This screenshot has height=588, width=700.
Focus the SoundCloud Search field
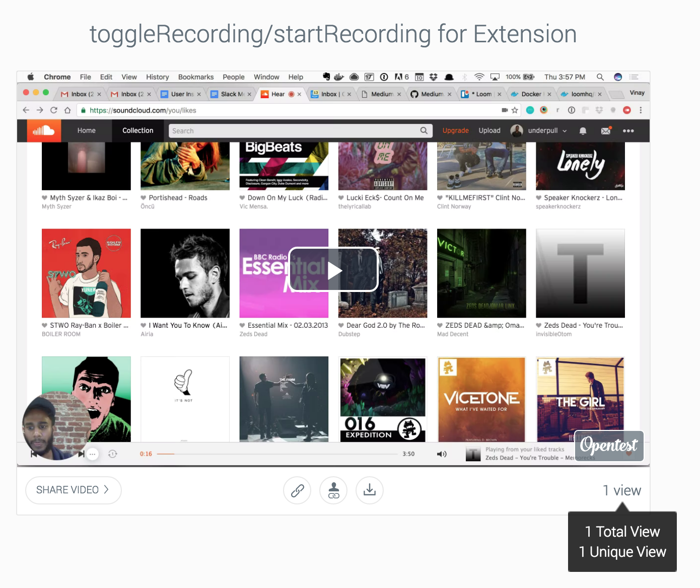(300, 131)
